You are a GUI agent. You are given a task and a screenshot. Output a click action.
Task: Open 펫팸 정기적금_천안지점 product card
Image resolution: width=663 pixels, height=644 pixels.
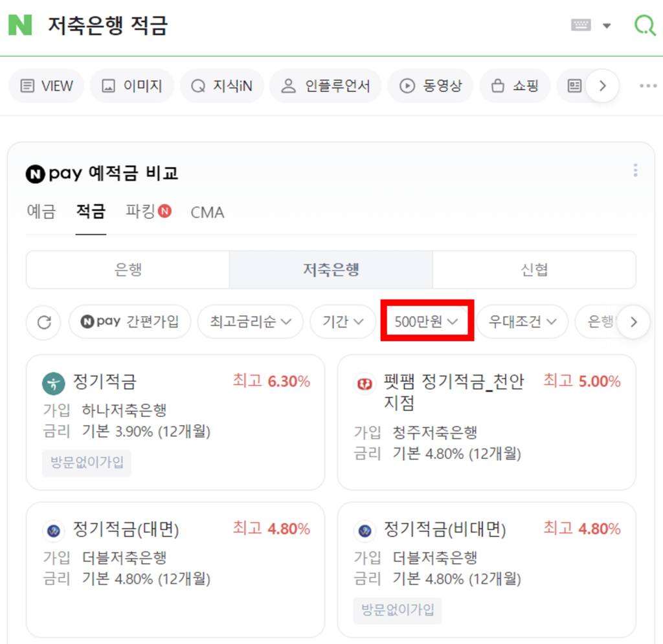pyautogui.click(x=487, y=422)
